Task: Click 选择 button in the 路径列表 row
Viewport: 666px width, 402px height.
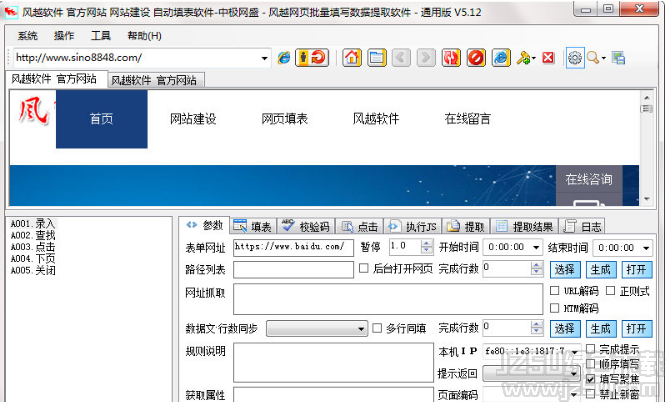Action: tap(564, 269)
